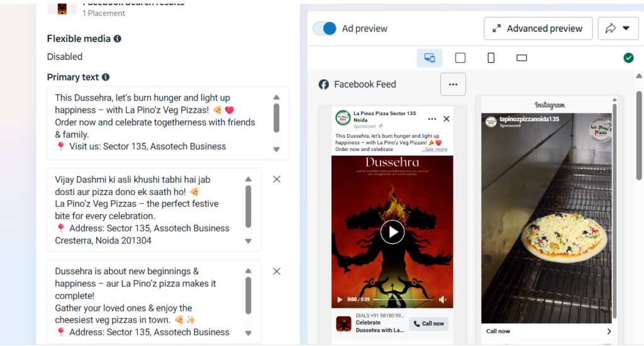
Task: Play the Dussehra video ad
Action: click(x=392, y=232)
